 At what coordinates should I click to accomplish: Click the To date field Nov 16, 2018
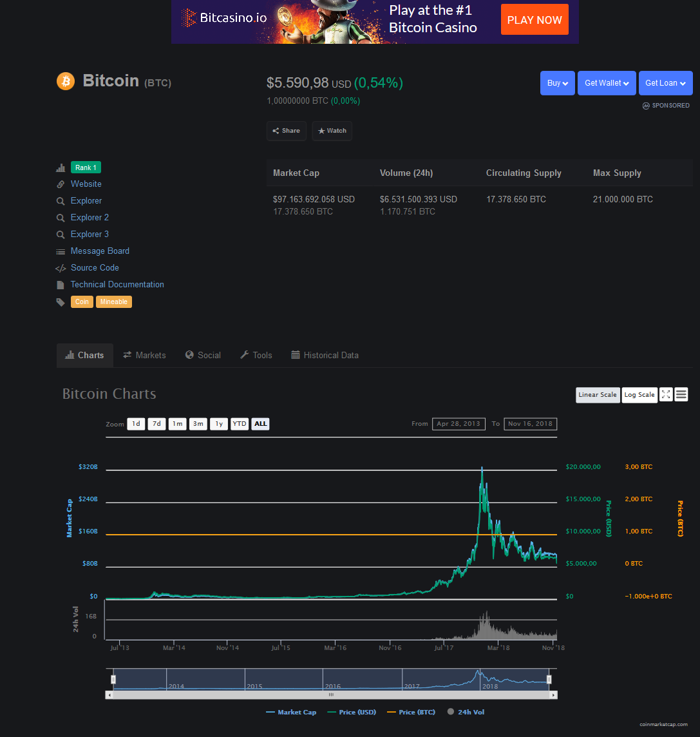point(531,424)
